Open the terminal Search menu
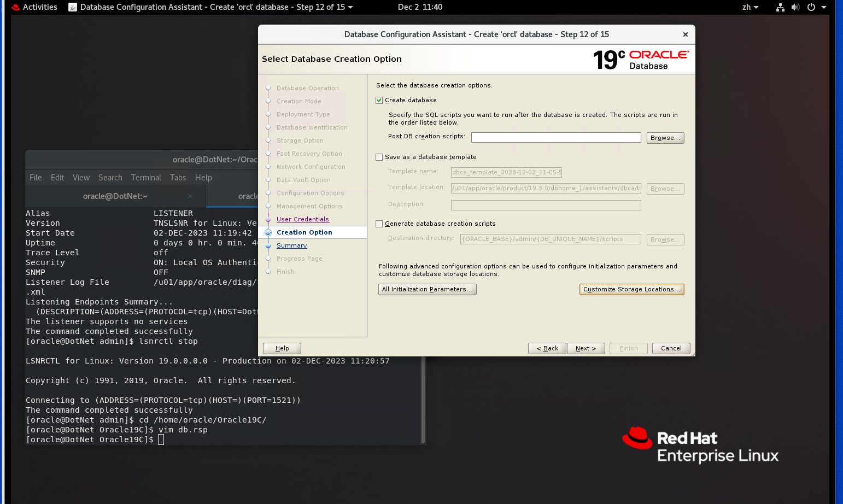 pos(110,178)
